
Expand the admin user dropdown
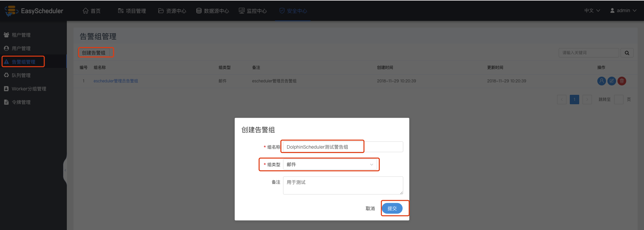pyautogui.click(x=623, y=10)
